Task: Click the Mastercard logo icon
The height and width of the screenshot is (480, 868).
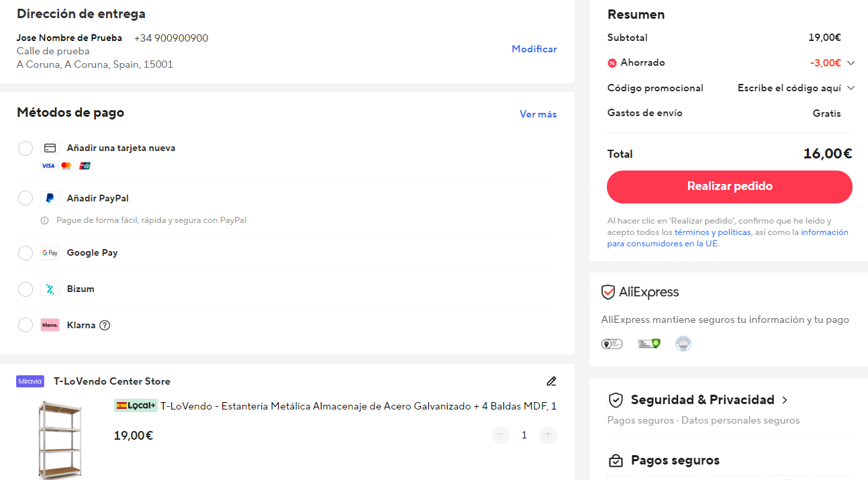Action: pos(66,166)
